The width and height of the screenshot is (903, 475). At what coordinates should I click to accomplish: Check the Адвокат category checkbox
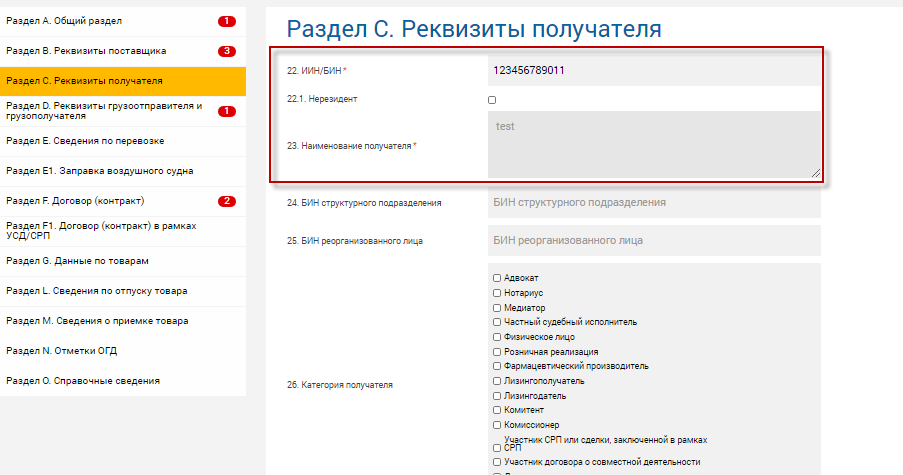point(497,278)
